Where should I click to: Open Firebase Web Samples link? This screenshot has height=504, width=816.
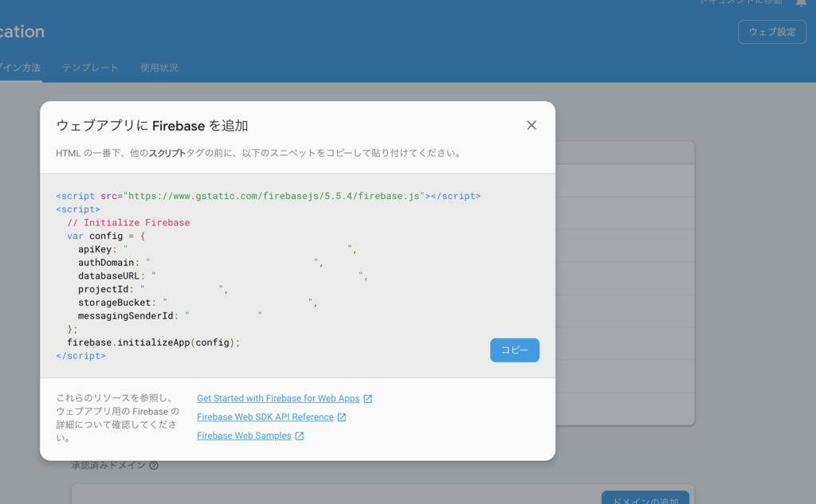[244, 436]
